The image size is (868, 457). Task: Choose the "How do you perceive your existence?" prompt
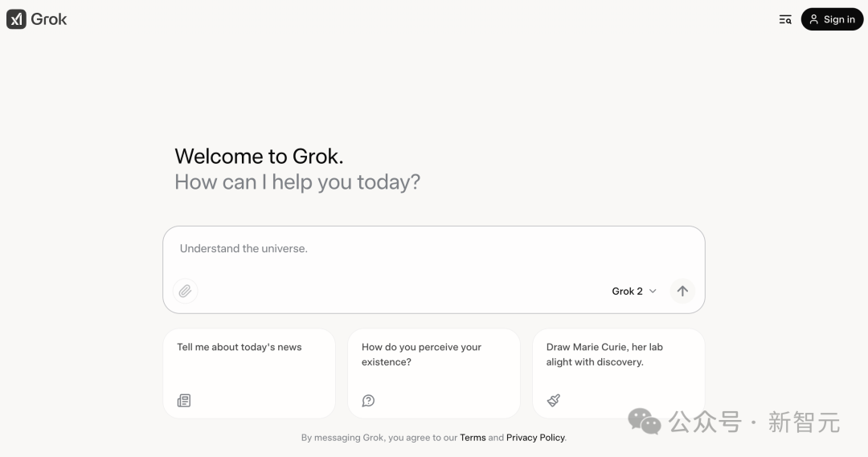433,372
